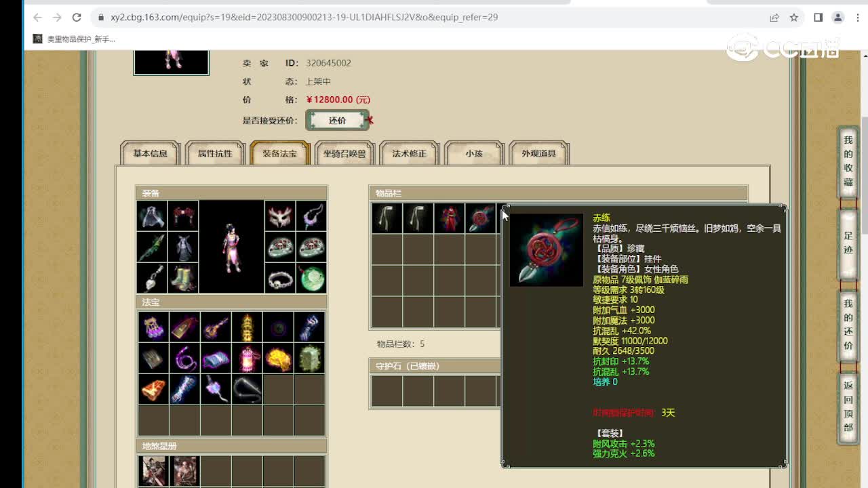
Task: Select the blue scroll talisman icon
Action: (x=216, y=358)
